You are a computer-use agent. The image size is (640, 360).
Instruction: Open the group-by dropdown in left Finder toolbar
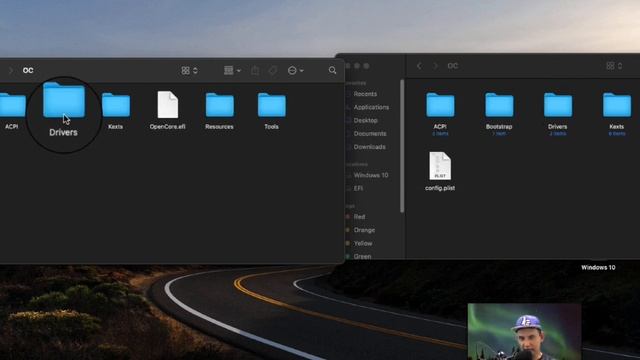(232, 71)
